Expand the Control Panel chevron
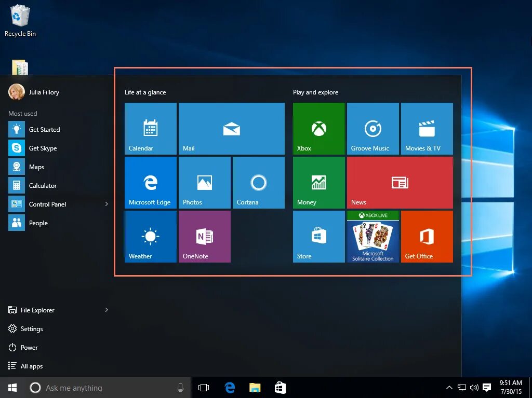This screenshot has height=398, width=532. [108, 204]
